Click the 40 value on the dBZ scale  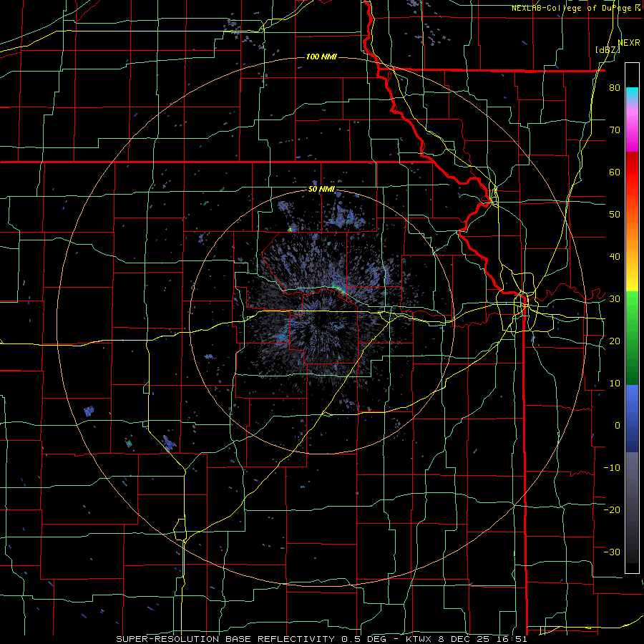tap(615, 257)
